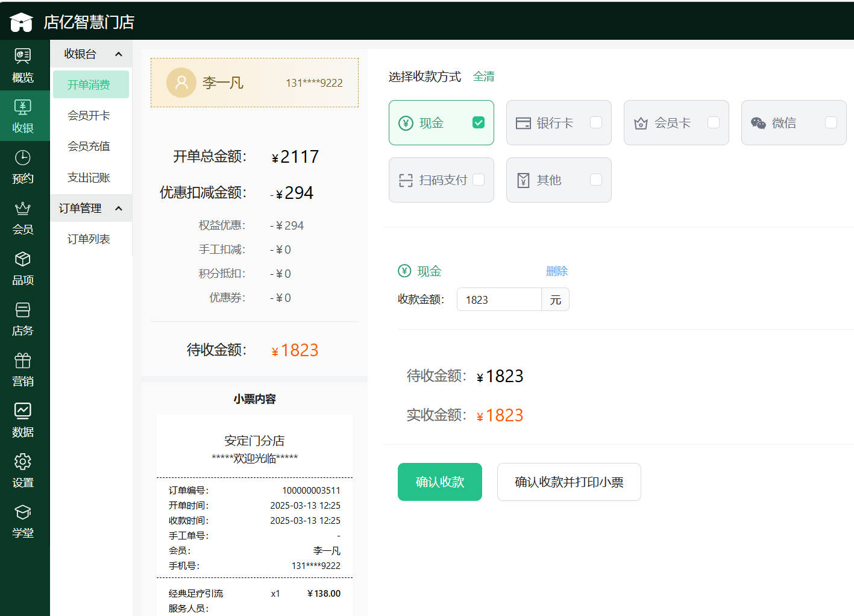Open the 店务 sidebar icon
854x616 pixels.
[23, 310]
